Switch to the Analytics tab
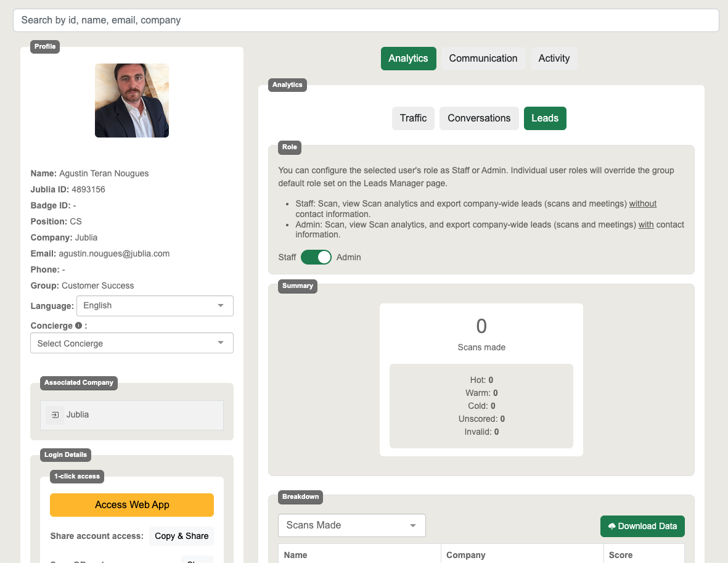The width and height of the screenshot is (728, 563). pos(408,59)
